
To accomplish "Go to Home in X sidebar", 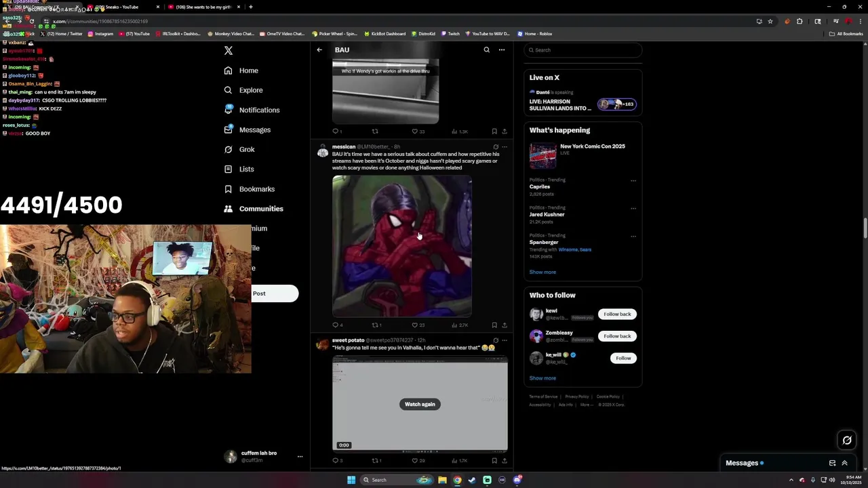I will pos(241,70).
